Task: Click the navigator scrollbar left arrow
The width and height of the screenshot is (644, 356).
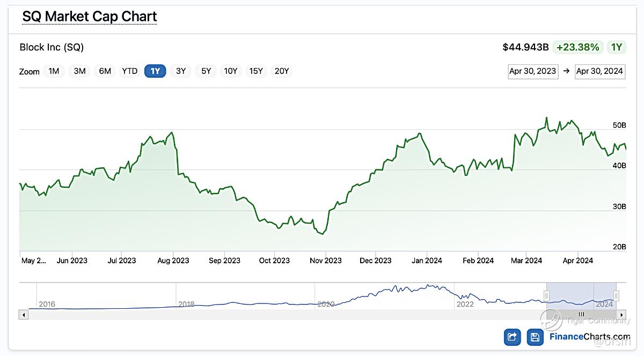Action: [23, 315]
